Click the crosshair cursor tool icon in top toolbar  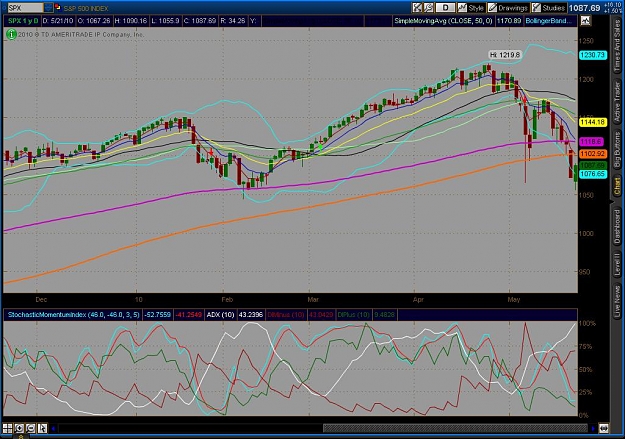[417, 8]
